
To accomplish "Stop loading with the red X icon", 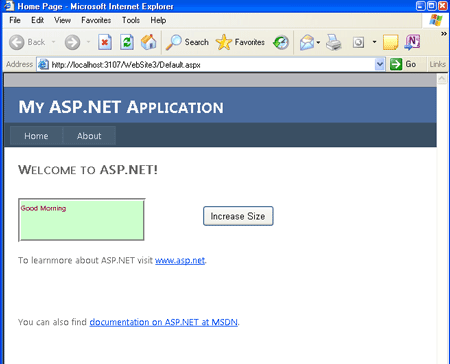I will (x=105, y=42).
